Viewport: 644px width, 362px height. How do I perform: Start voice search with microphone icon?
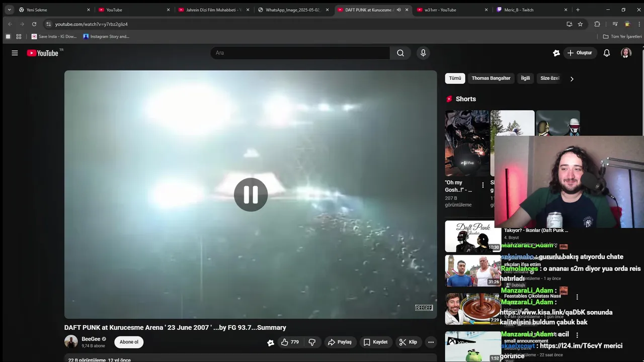[423, 53]
